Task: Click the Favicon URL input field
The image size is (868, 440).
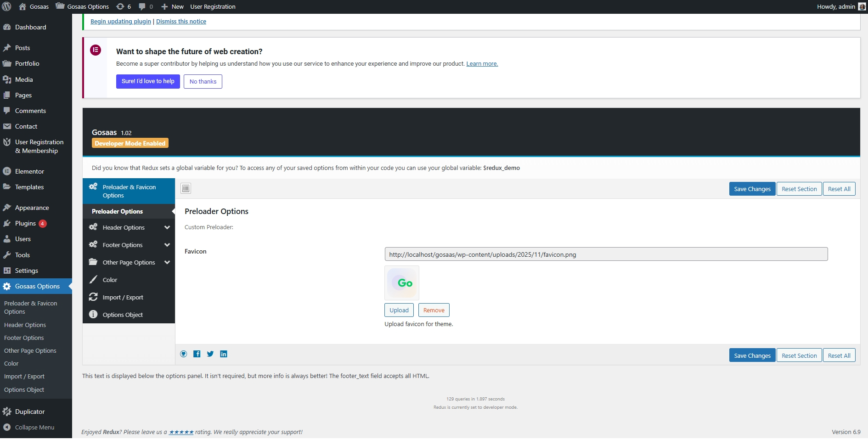Action: (x=606, y=254)
